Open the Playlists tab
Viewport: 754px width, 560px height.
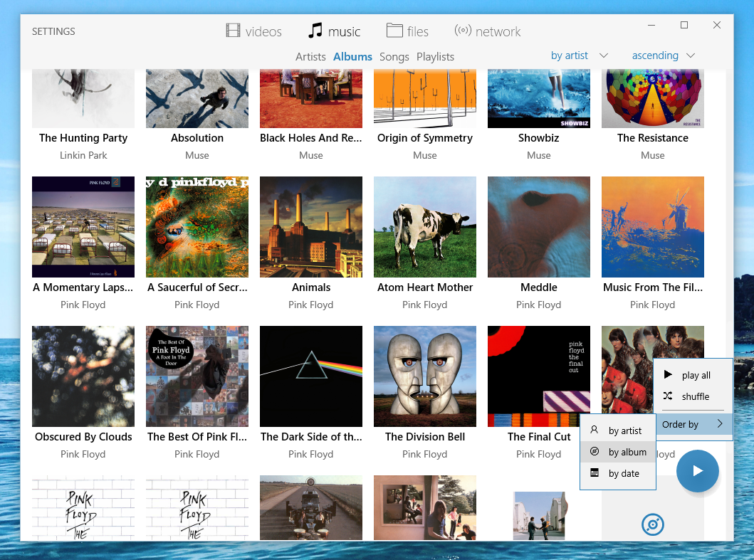[x=435, y=57]
